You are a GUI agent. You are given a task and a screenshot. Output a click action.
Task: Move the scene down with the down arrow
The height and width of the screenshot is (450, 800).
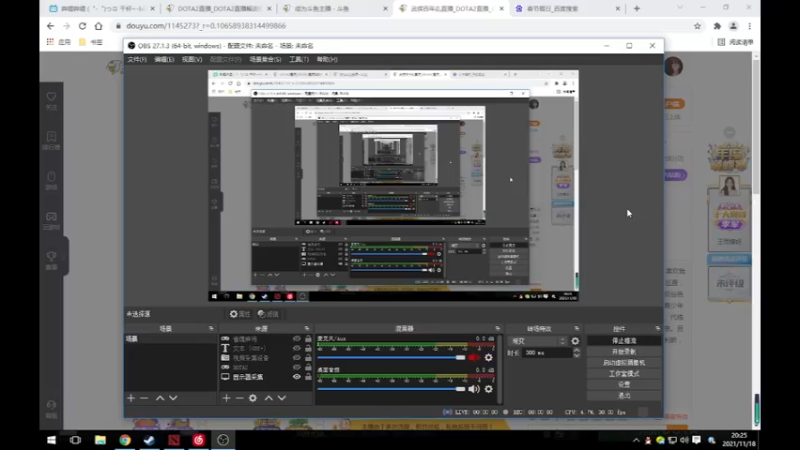click(x=173, y=398)
